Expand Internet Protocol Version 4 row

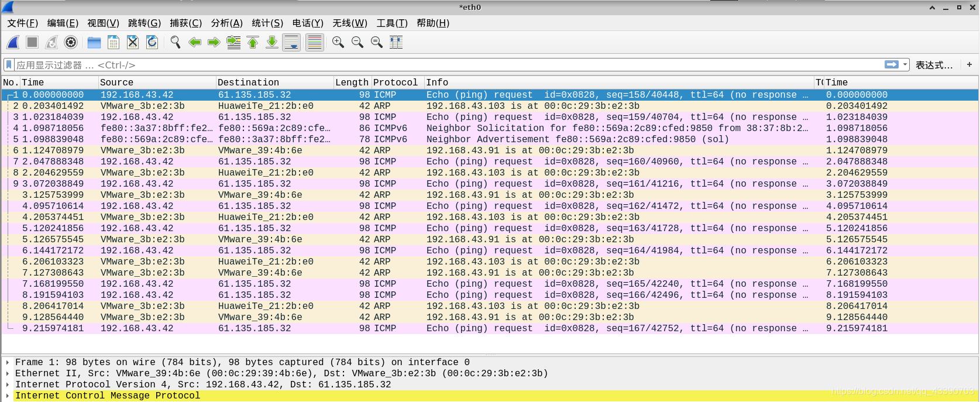tap(7, 384)
